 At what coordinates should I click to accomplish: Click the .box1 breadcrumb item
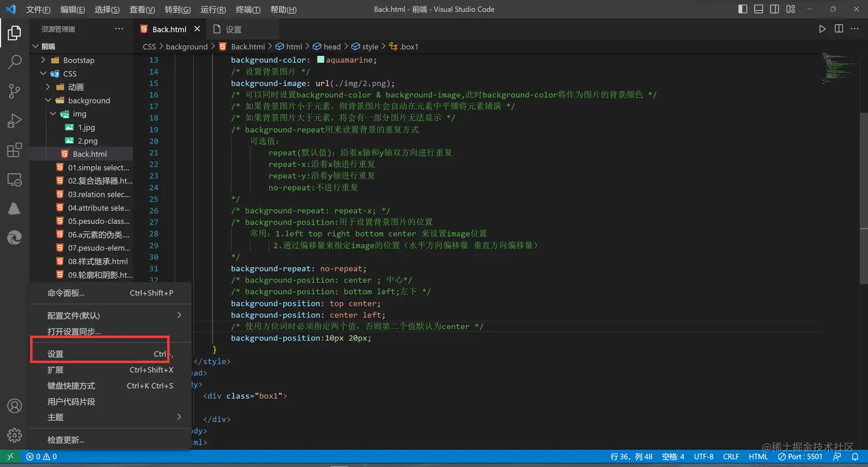[x=404, y=46]
